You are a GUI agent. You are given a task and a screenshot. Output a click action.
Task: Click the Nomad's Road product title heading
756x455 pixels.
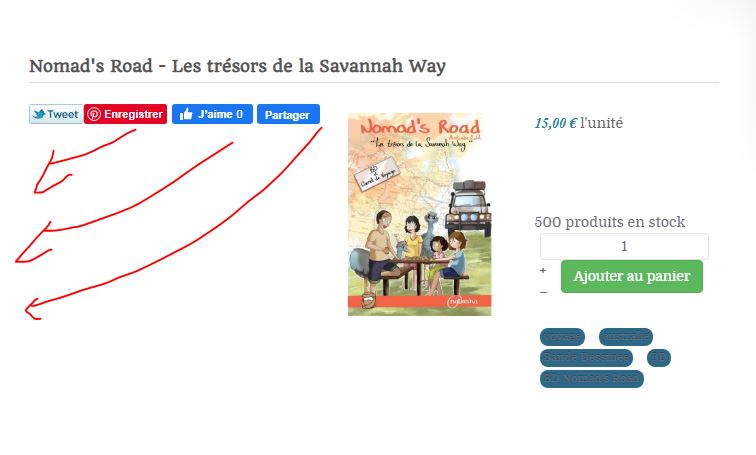[x=237, y=66]
